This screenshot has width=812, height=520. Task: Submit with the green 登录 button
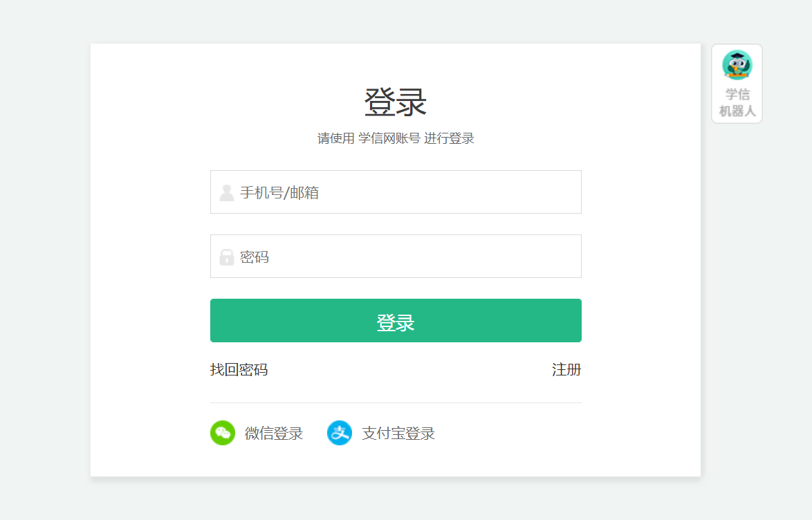click(396, 320)
